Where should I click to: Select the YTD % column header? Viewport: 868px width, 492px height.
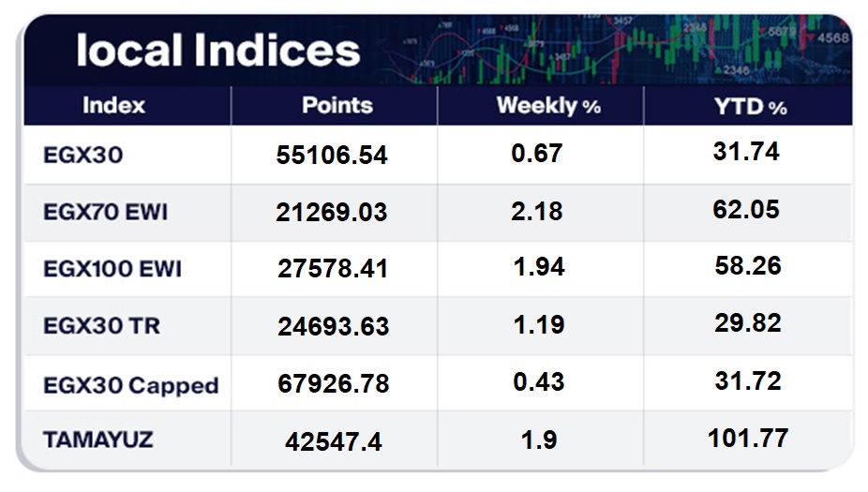[x=751, y=106]
